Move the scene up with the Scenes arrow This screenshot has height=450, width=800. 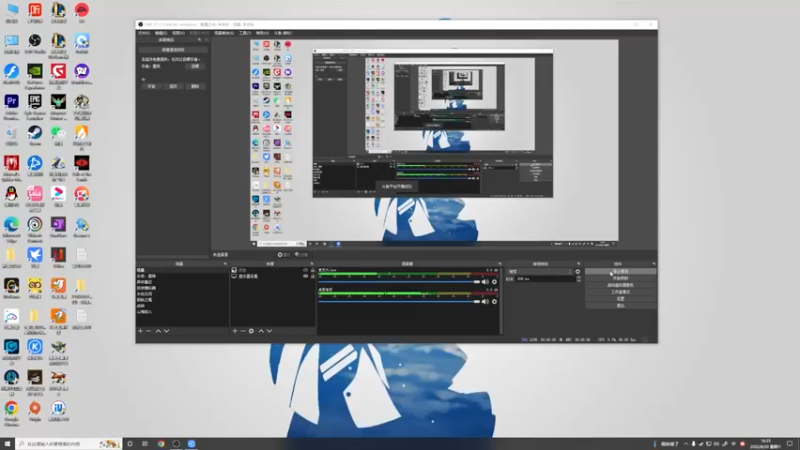(x=158, y=331)
